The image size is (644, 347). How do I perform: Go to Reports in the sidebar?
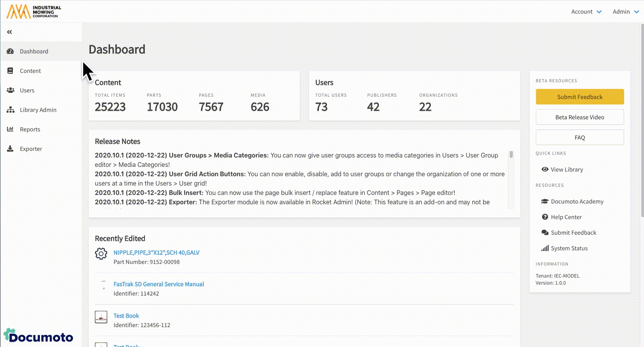(30, 129)
